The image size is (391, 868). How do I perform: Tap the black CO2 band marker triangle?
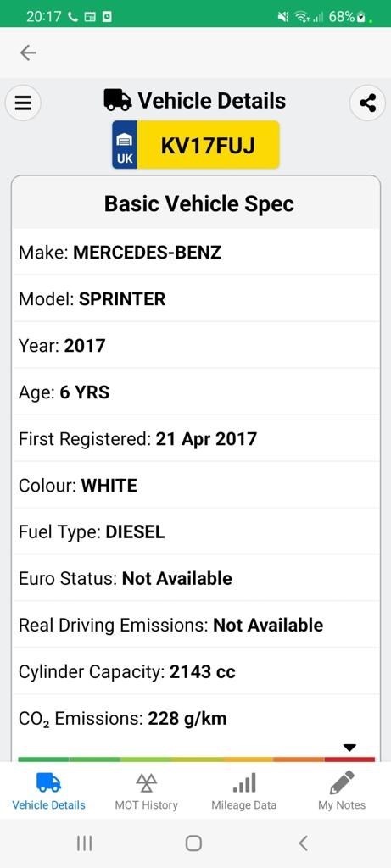coord(349,748)
